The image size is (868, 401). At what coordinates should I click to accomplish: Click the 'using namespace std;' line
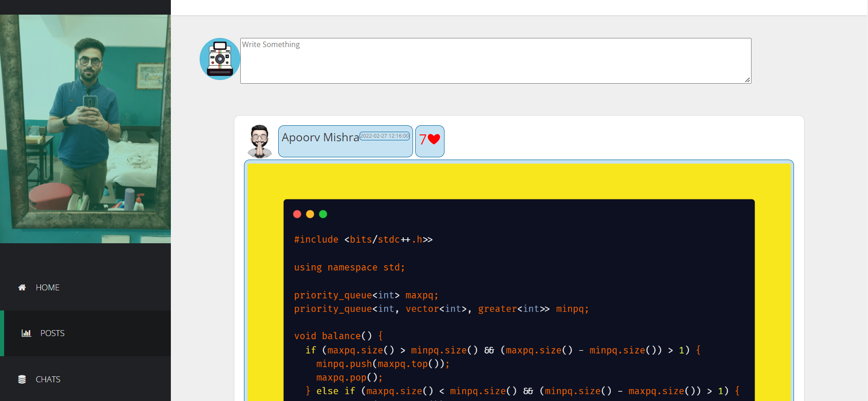(349, 267)
